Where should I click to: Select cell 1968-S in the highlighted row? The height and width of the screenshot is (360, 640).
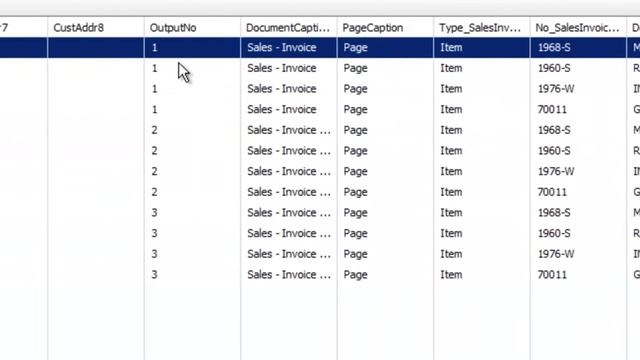click(x=578, y=47)
